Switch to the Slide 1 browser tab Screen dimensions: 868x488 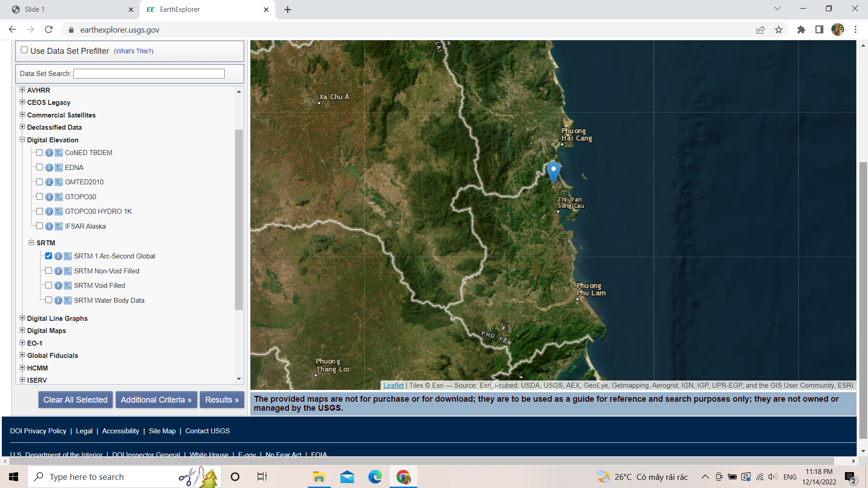click(68, 9)
